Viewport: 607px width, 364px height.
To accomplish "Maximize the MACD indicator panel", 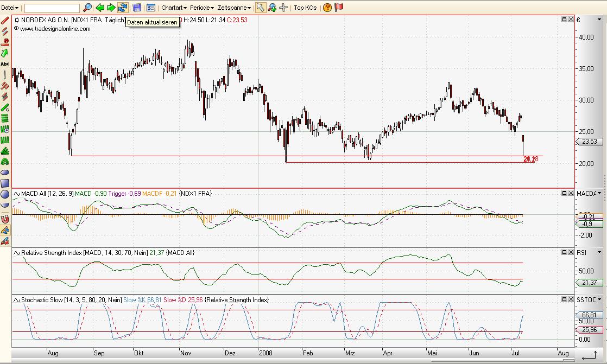I will [564, 193].
